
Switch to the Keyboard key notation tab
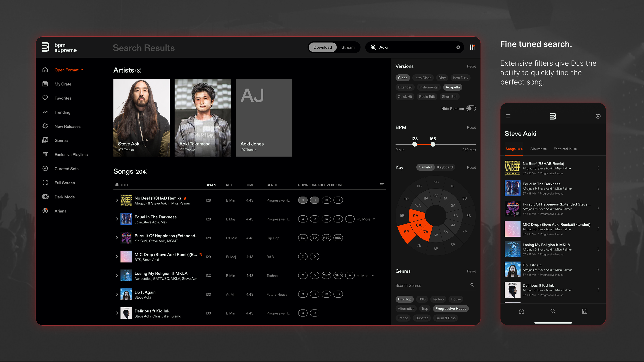(x=445, y=167)
